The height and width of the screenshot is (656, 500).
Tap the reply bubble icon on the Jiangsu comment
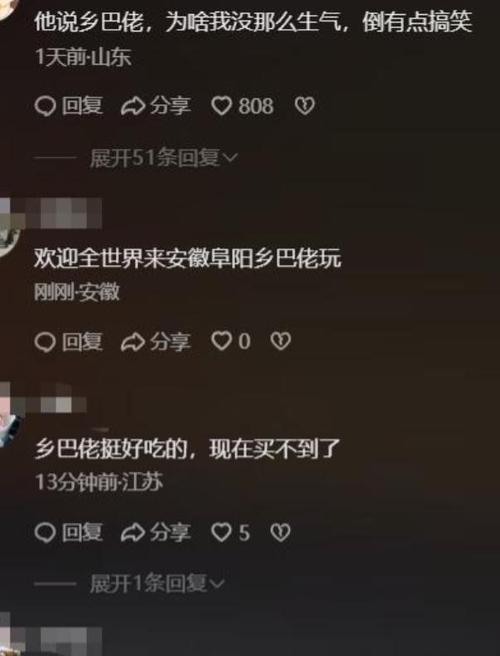pyautogui.click(x=45, y=533)
